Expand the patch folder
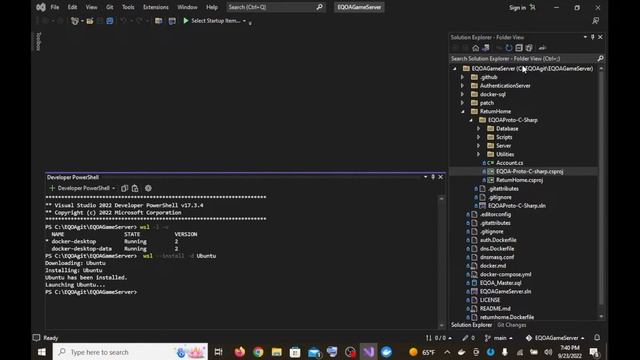The image size is (640, 360). [x=462, y=103]
